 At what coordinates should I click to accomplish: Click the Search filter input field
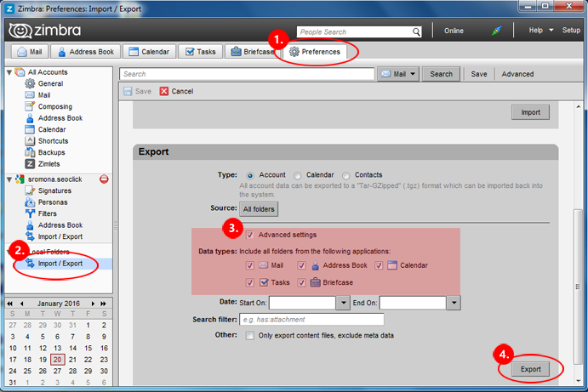point(311,319)
